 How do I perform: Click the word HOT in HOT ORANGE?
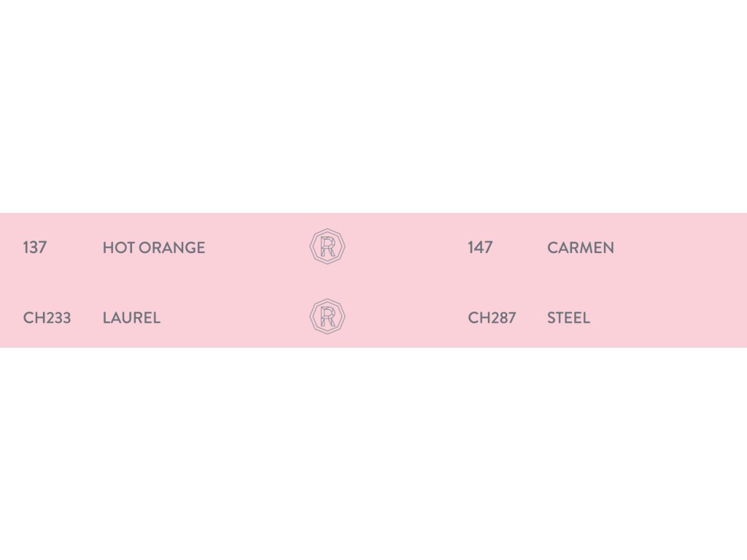tap(119, 248)
